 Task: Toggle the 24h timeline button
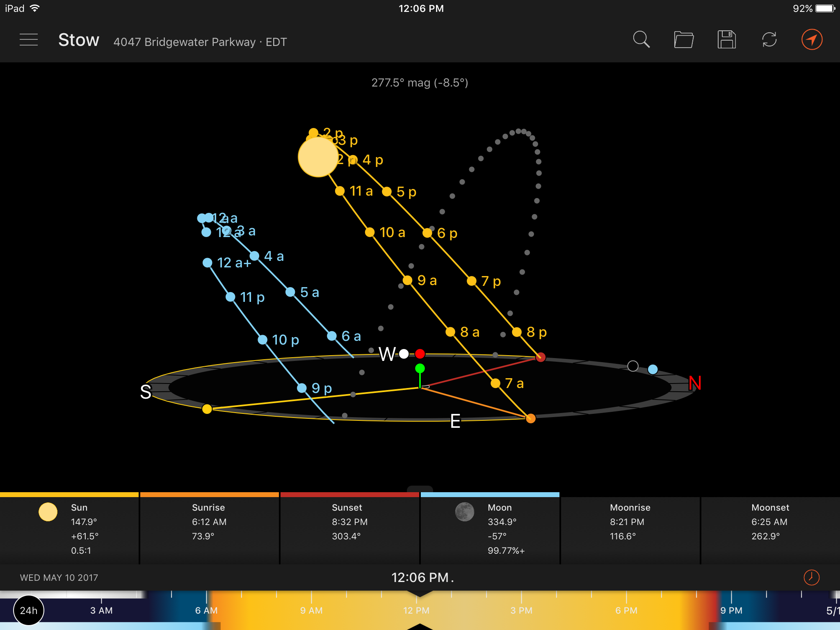(x=29, y=610)
